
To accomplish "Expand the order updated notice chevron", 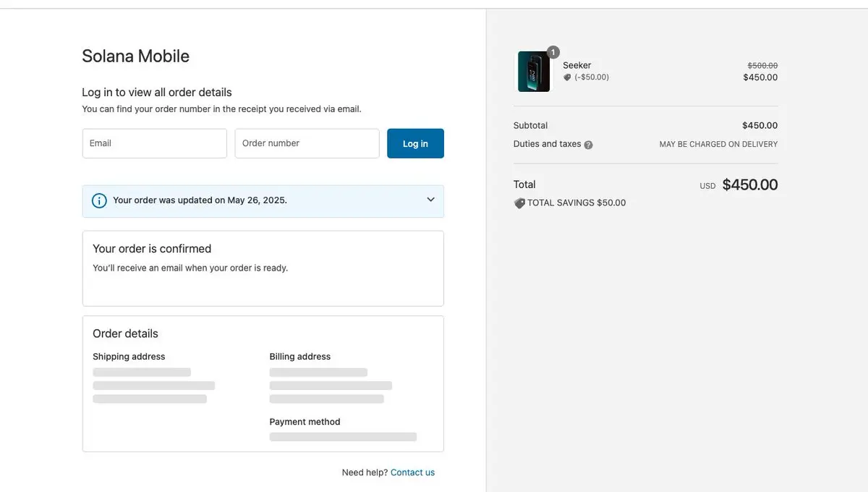I will (x=430, y=200).
